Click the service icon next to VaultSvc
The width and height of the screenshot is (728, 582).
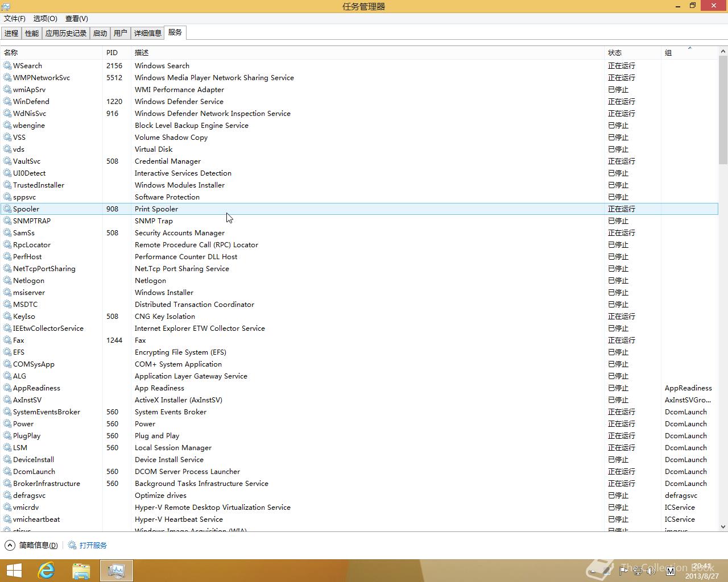point(7,161)
